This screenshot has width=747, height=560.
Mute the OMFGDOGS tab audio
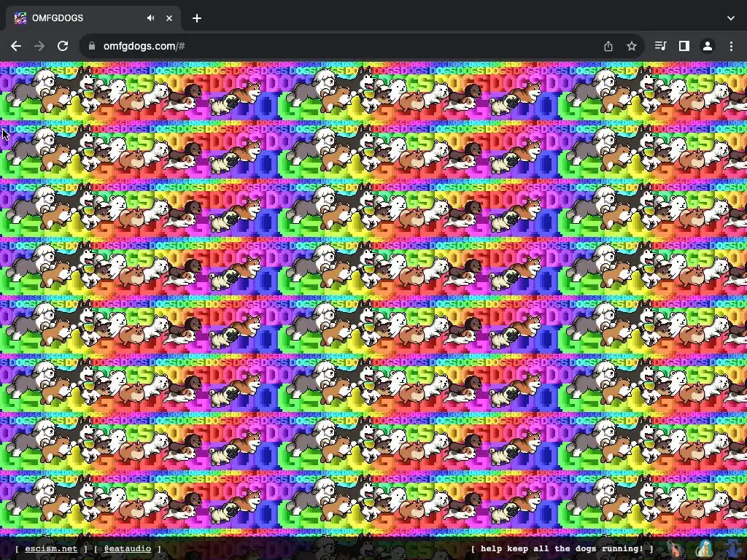[150, 18]
